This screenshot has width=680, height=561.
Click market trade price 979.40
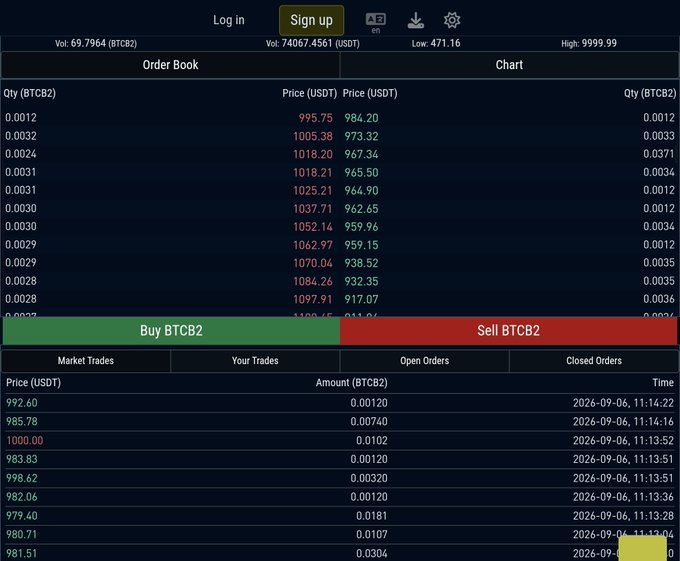click(x=22, y=516)
